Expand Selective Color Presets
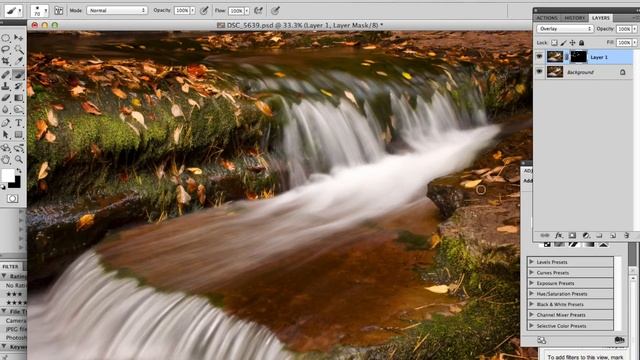 pos(531,326)
